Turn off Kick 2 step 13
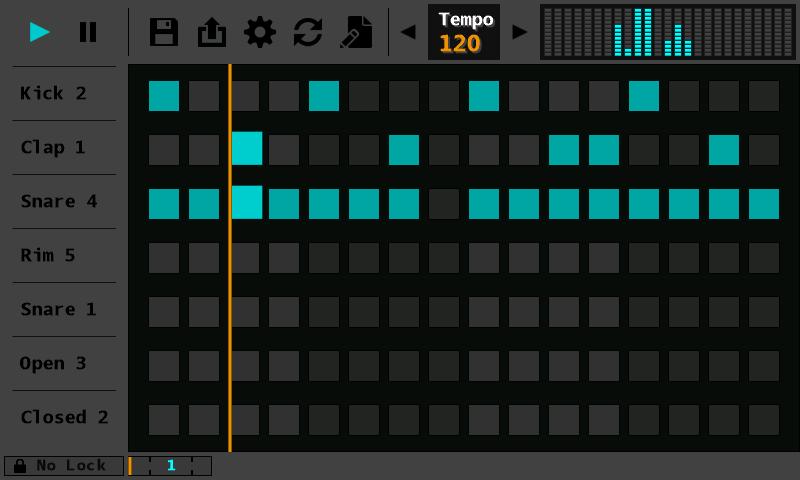The height and width of the screenshot is (480, 800). (x=644, y=96)
